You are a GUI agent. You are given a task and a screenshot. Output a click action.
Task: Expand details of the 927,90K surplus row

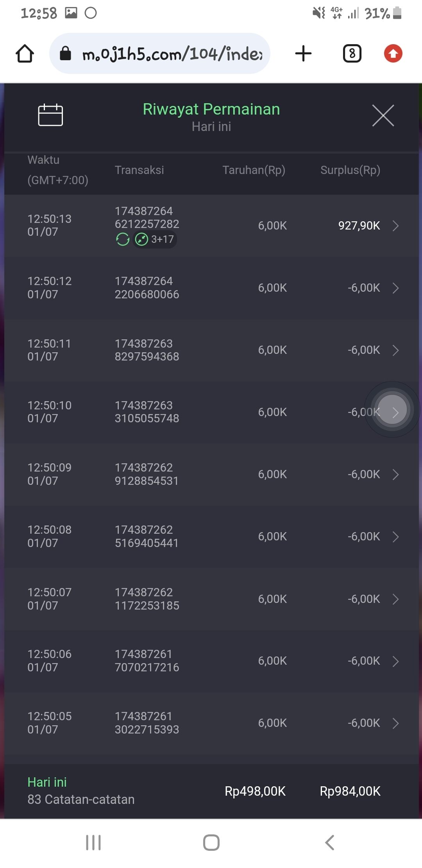(395, 226)
